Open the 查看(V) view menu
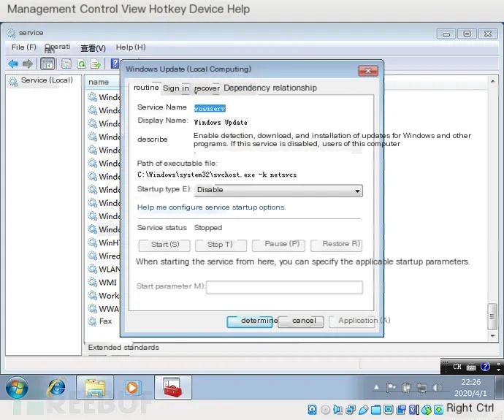Screen dimensions: 504x420 click(x=93, y=48)
